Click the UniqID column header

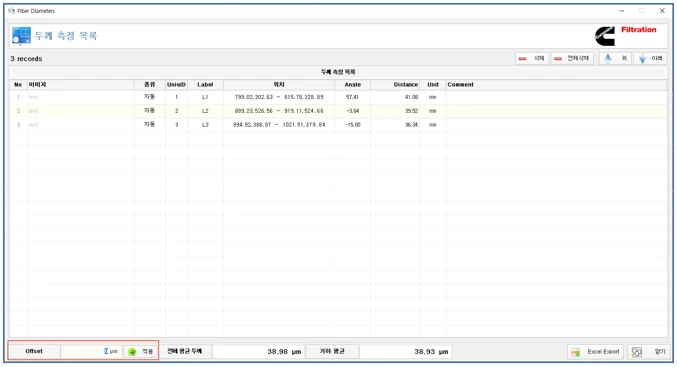pos(176,85)
